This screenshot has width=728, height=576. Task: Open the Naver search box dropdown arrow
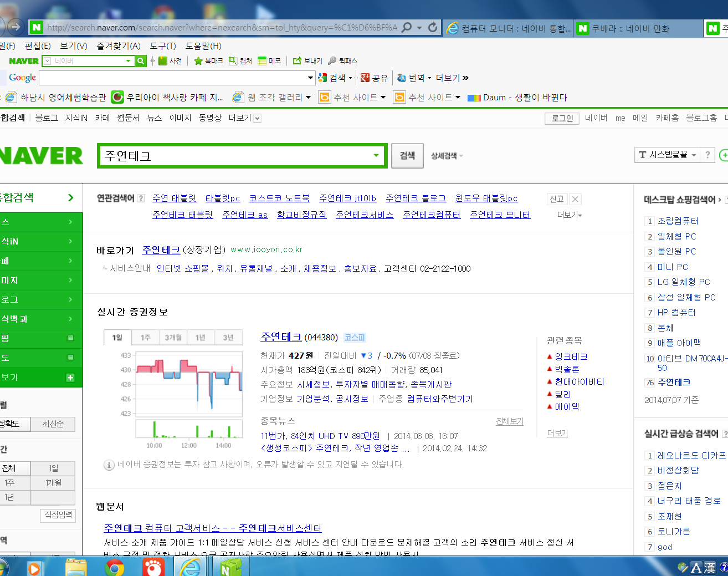pos(377,156)
